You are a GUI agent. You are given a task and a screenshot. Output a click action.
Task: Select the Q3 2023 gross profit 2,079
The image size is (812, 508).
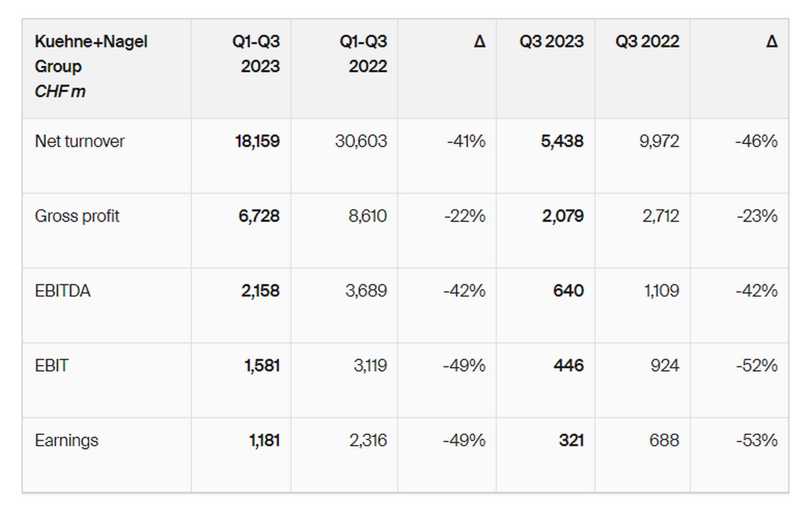pos(562,216)
